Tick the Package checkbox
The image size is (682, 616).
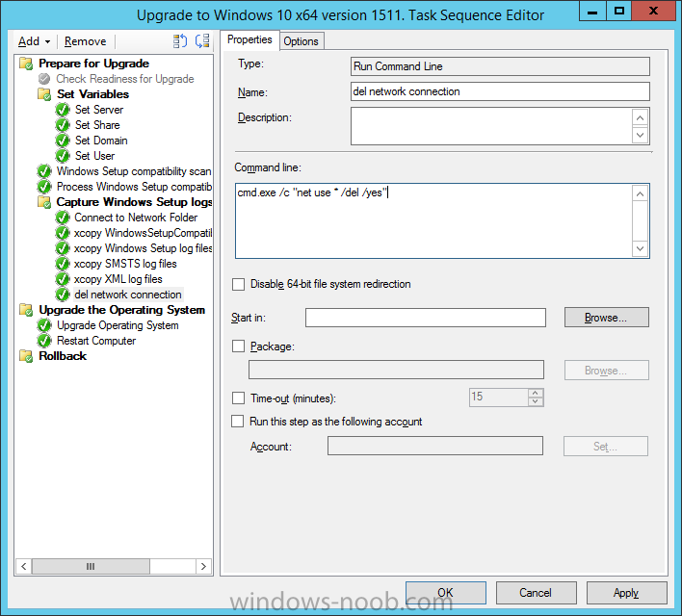238,346
